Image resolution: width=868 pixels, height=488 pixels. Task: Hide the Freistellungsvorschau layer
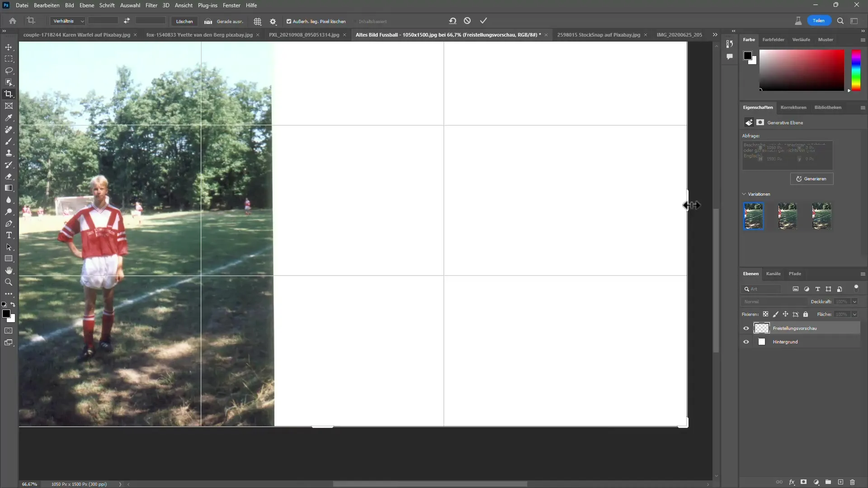746,328
